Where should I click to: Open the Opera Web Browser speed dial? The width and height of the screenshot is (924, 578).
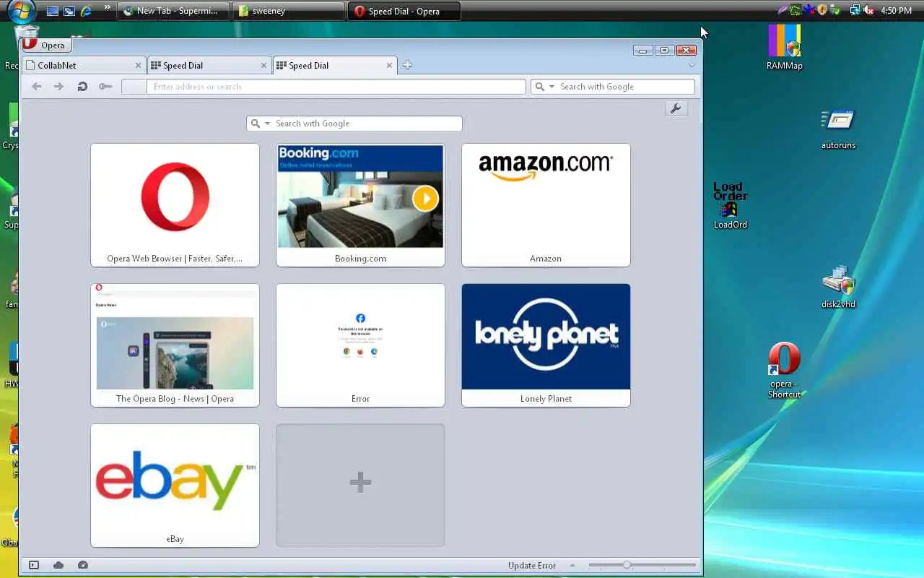point(175,205)
